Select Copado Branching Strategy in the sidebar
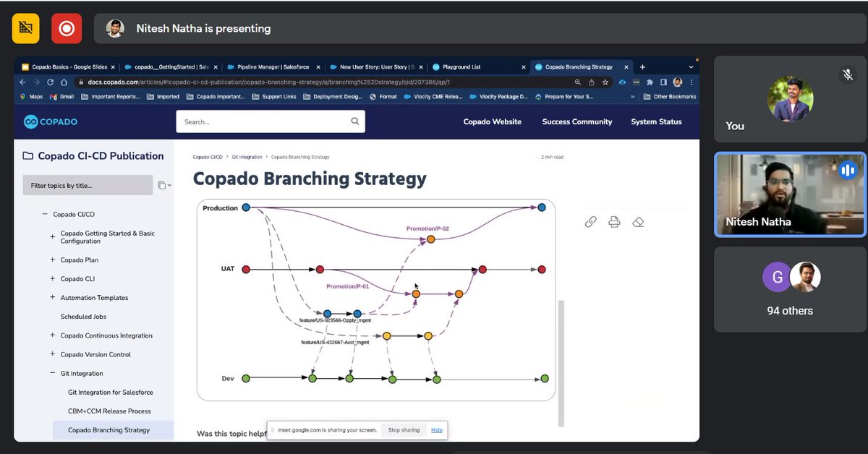Screen dimensions: 868x454 109,429
